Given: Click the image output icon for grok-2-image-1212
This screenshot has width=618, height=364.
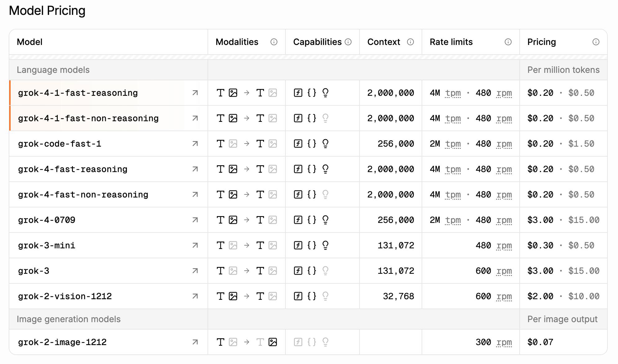Looking at the screenshot, I should tap(273, 342).
